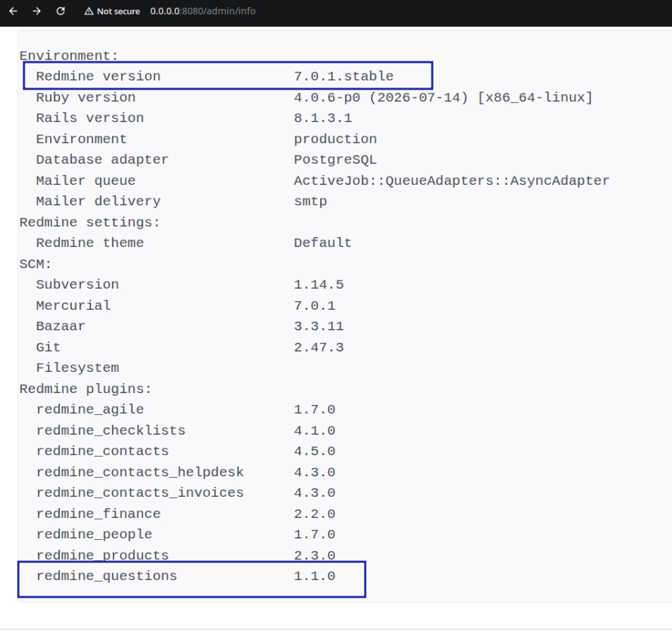Screen dimensions: 672x633
Task: Click the 'Mailer delivery' label
Action: click(x=98, y=201)
